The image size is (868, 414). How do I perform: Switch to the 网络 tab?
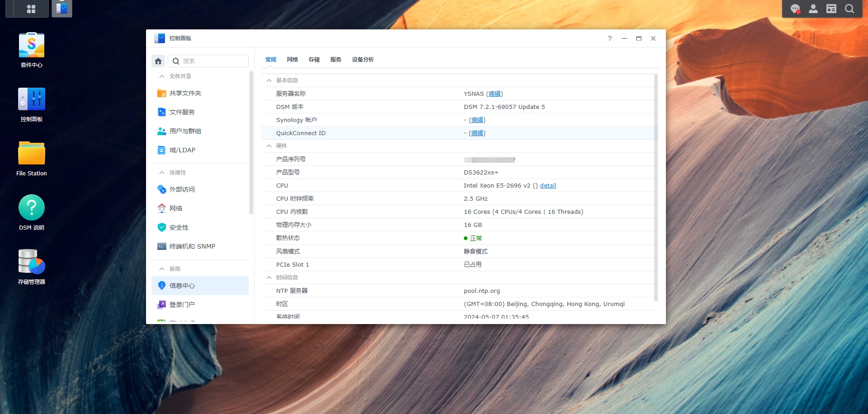click(x=292, y=60)
